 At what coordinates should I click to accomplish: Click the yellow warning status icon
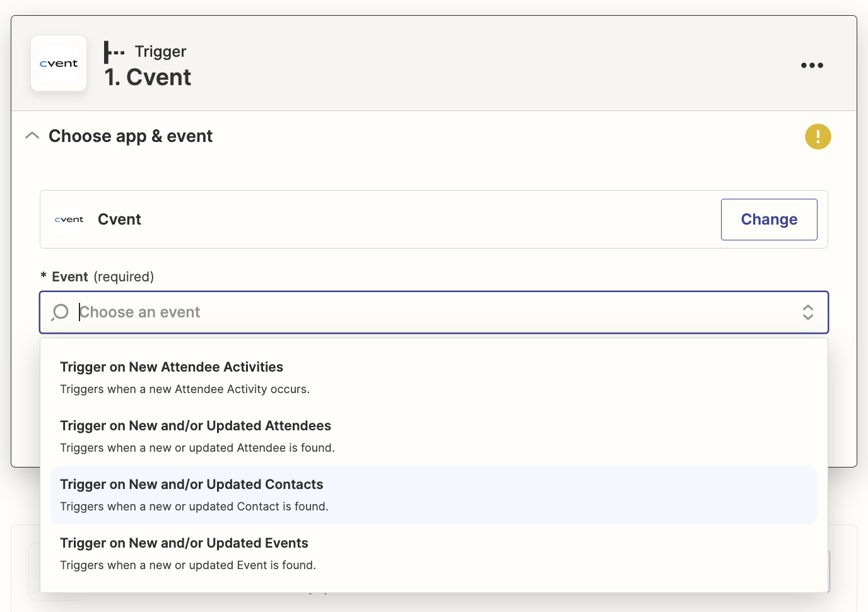click(x=818, y=136)
